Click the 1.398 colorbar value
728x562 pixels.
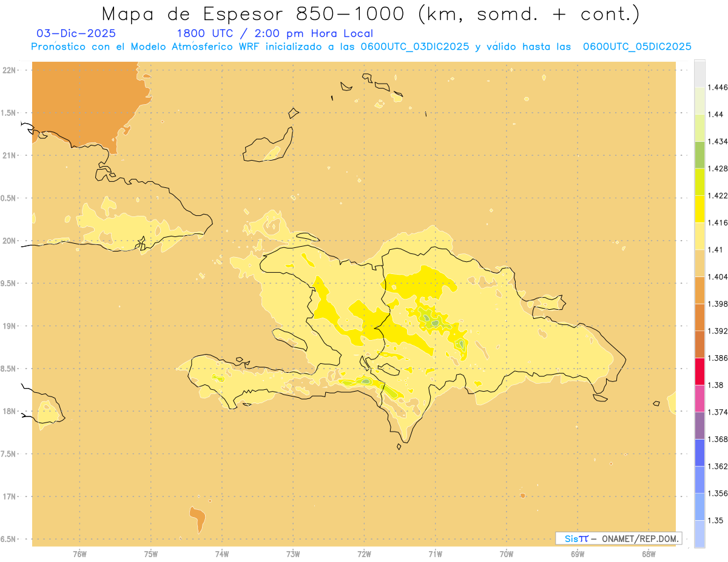(718, 304)
